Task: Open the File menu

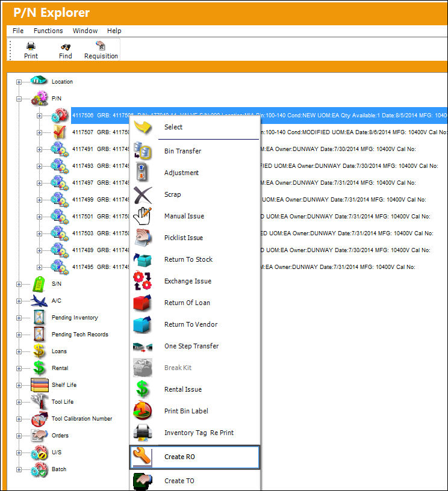Action: coord(18,31)
